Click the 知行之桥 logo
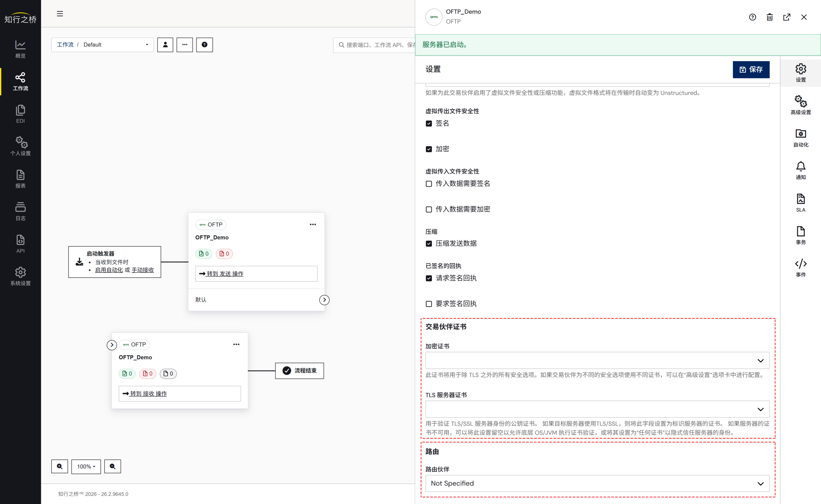The image size is (821, 504). tap(20, 19)
